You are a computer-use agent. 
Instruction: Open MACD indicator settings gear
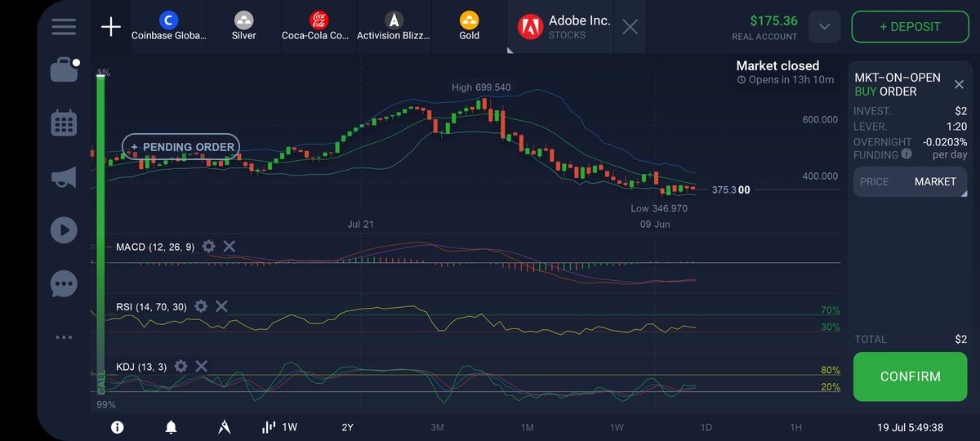coord(208,246)
